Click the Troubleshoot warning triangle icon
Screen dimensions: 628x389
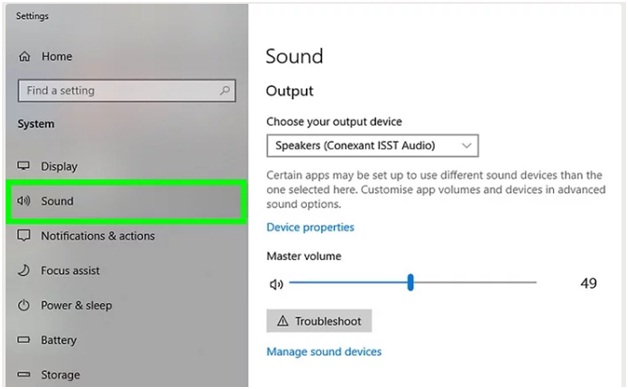tap(283, 321)
